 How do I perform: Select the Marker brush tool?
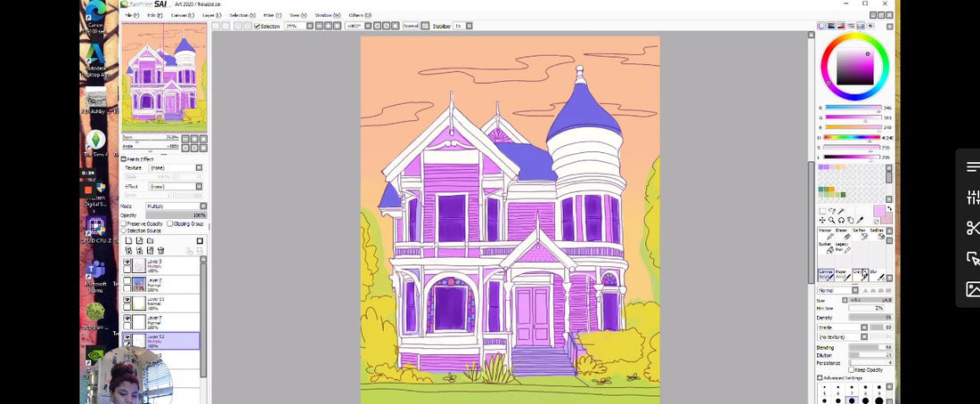[825, 234]
